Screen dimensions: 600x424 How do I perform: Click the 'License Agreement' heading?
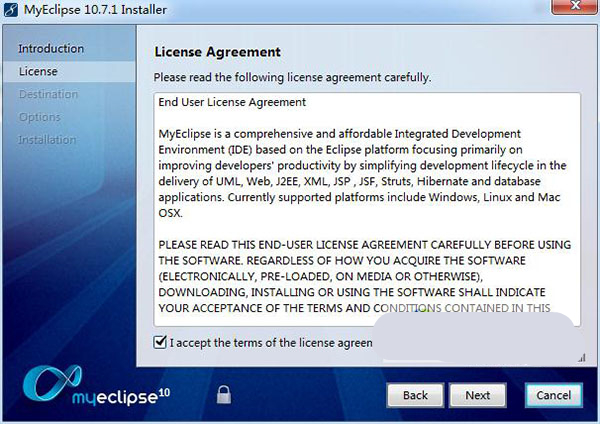[217, 52]
